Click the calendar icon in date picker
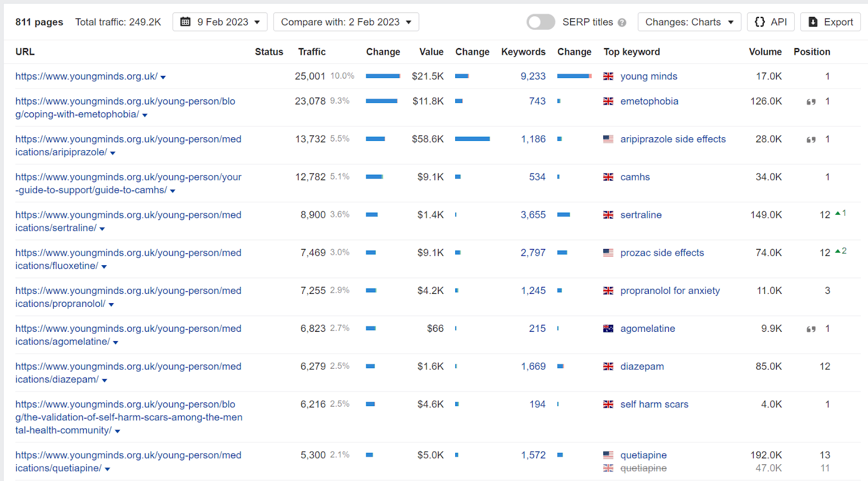Screen dimensions: 868x481 pyautogui.click(x=186, y=22)
